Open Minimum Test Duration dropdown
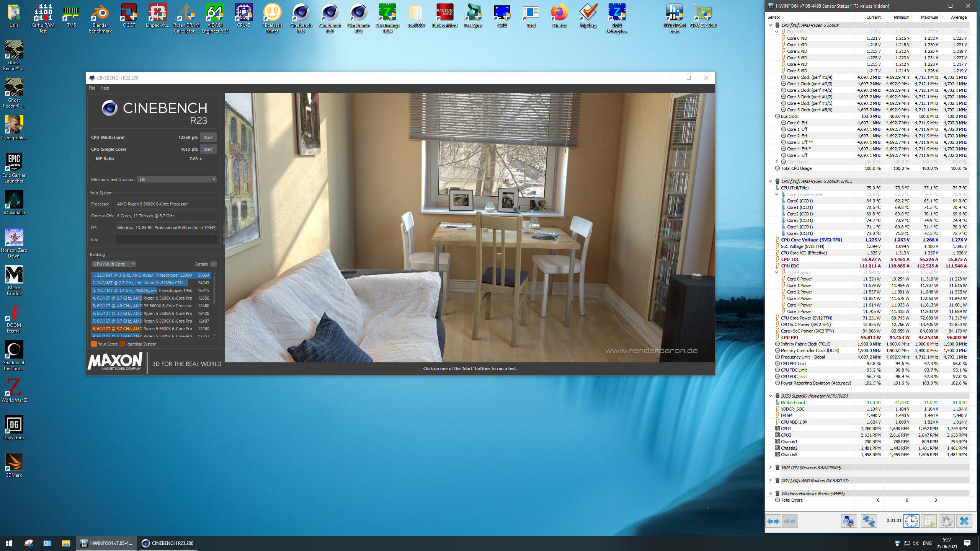 177,179
